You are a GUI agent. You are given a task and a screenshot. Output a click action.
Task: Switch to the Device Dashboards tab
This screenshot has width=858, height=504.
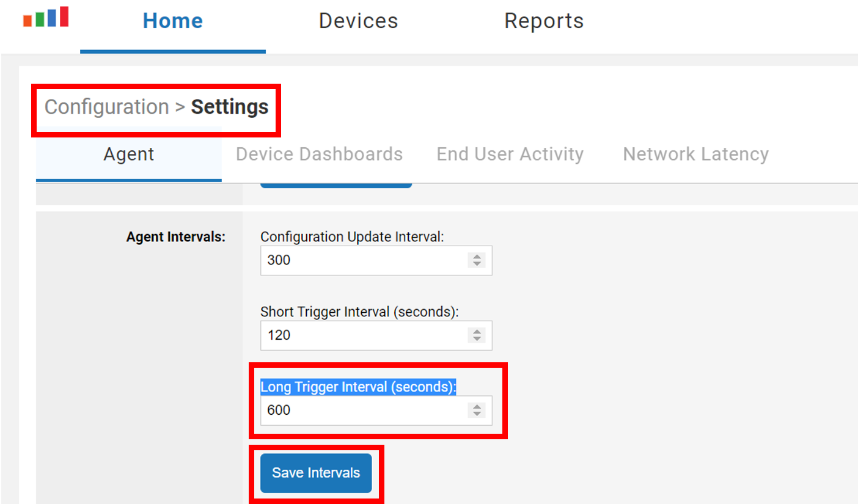click(x=319, y=155)
